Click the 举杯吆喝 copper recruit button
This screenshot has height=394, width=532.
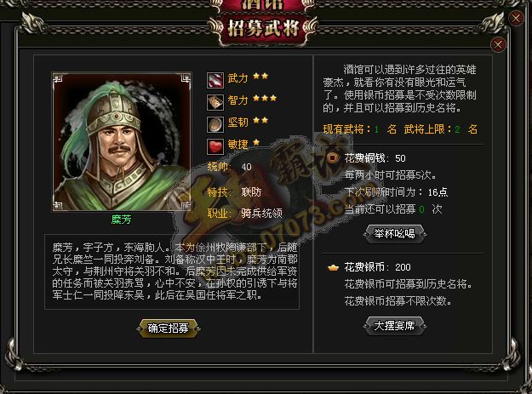tap(394, 234)
